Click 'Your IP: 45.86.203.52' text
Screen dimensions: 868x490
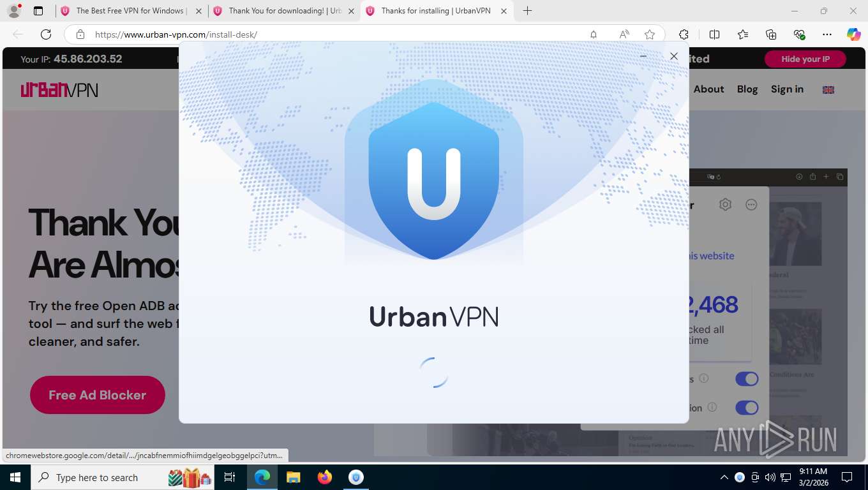(71, 59)
